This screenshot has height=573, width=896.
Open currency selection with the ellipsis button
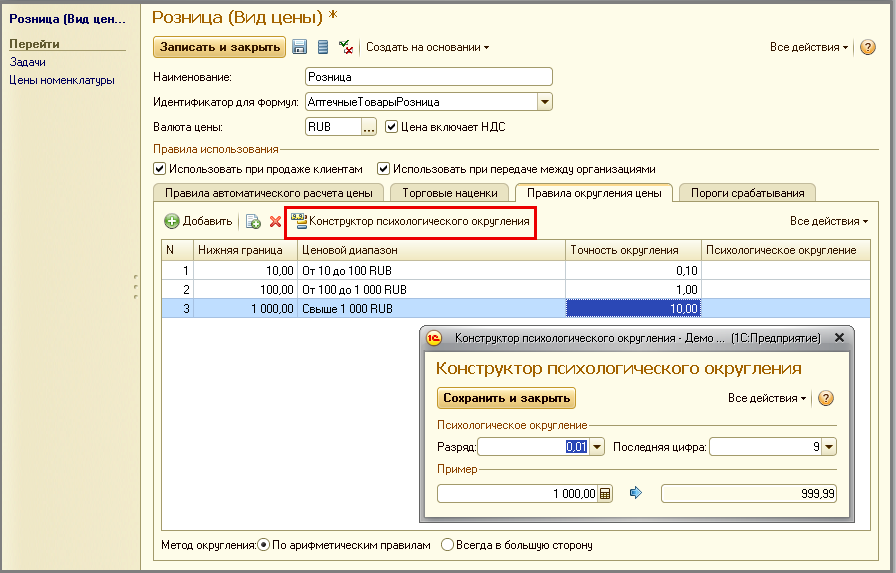point(369,127)
